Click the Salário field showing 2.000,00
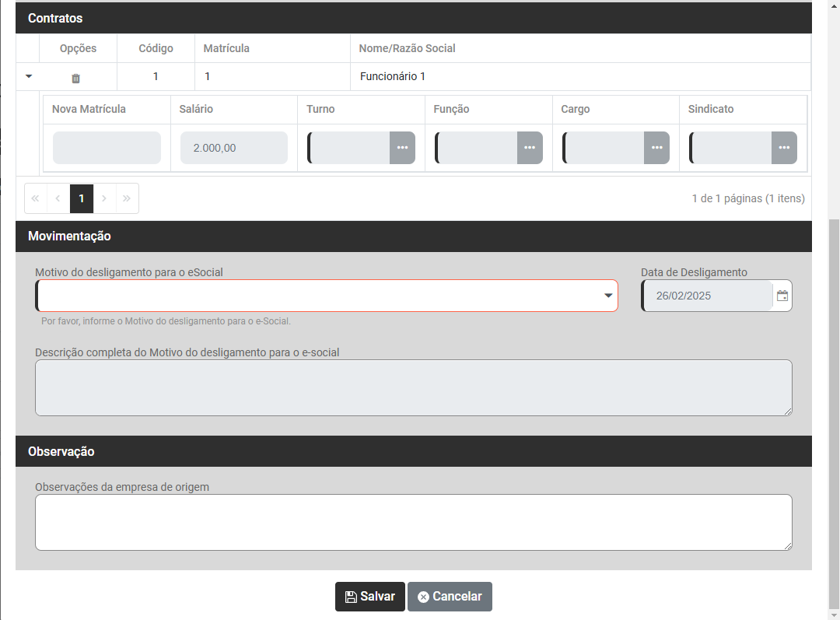The height and width of the screenshot is (620, 840). [234, 148]
